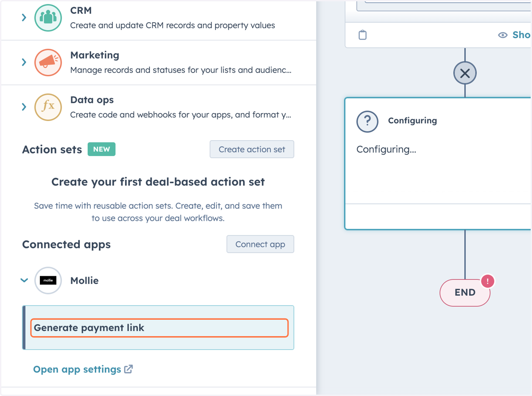Expand the Marketing category chevron
532x396 pixels.
click(24, 62)
